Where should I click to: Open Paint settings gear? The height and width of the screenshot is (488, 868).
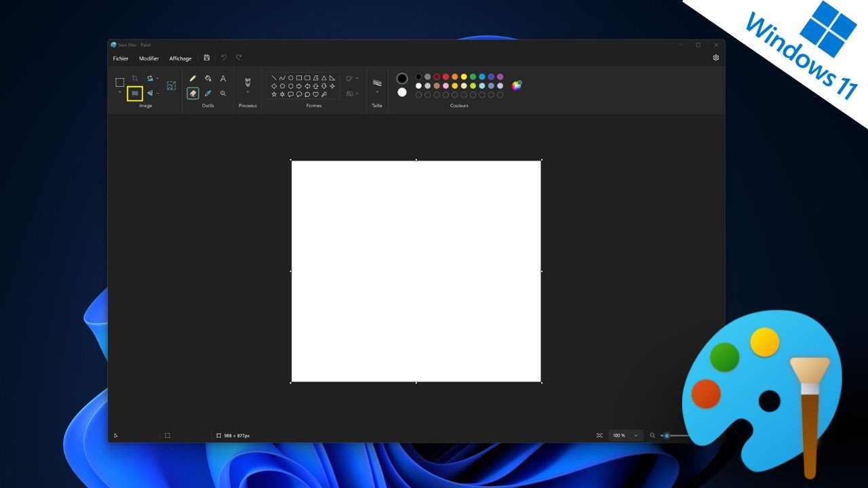[x=715, y=58]
